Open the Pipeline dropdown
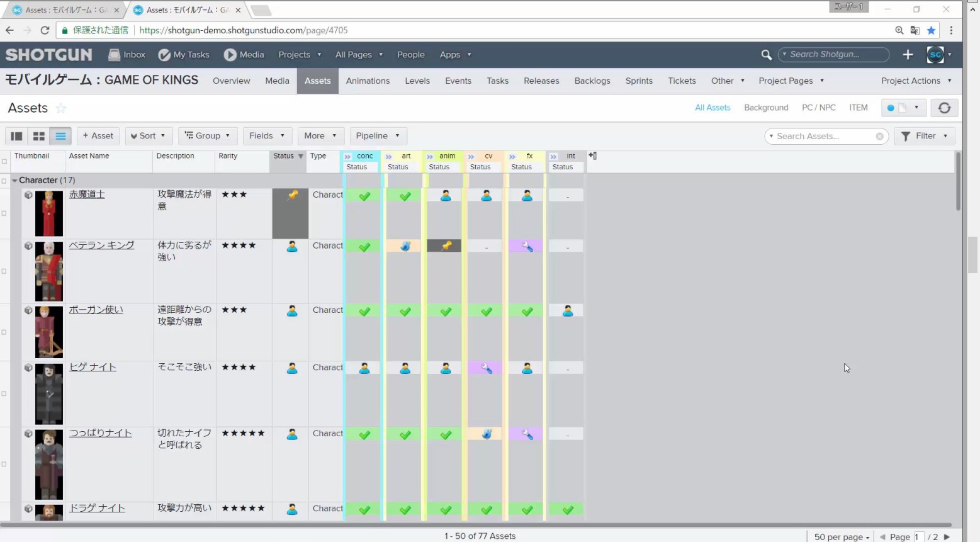This screenshot has height=542, width=980. [378, 136]
